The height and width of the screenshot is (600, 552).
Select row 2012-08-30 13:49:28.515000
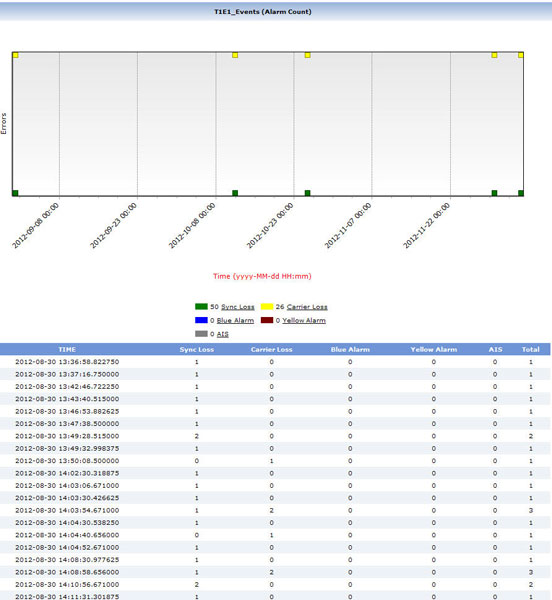click(275, 436)
